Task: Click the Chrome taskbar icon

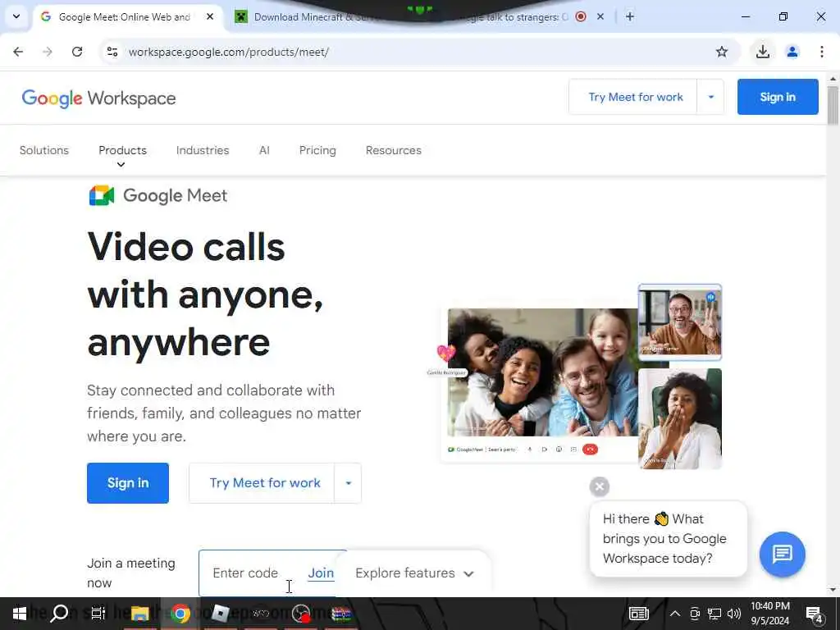Action: pos(180,614)
